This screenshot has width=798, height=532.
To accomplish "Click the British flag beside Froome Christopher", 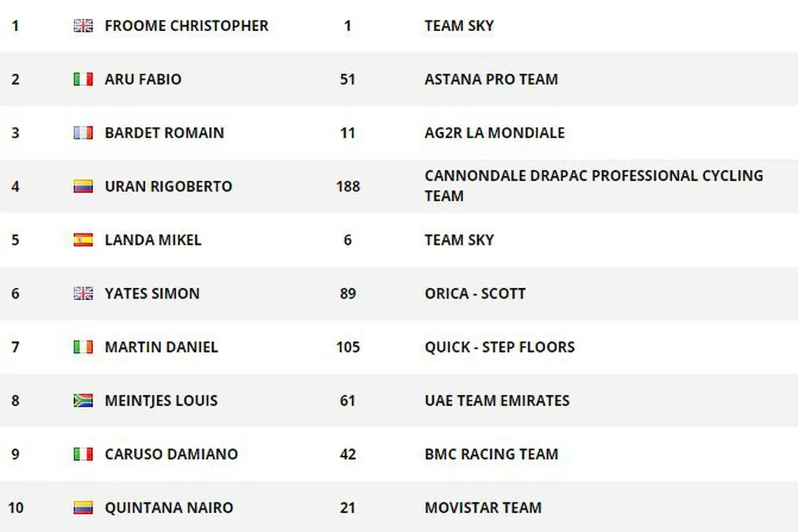I will click(83, 26).
